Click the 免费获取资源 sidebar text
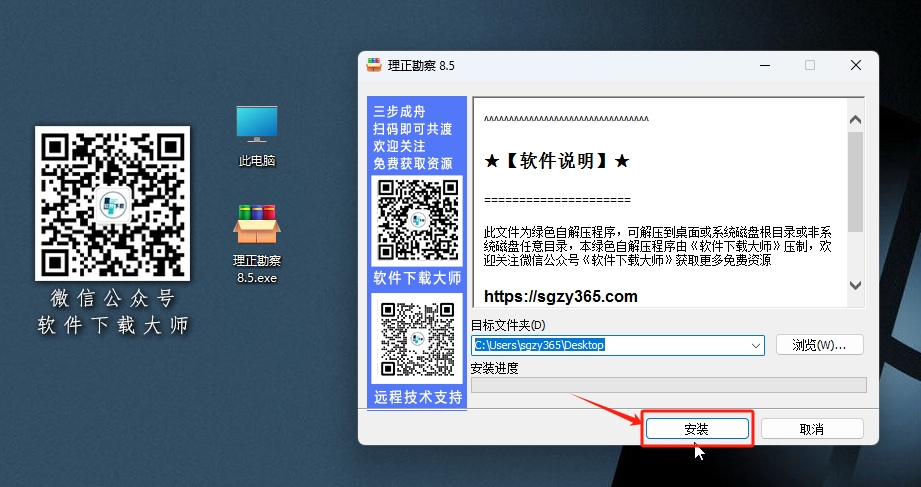This screenshot has width=921, height=487. pos(413,164)
